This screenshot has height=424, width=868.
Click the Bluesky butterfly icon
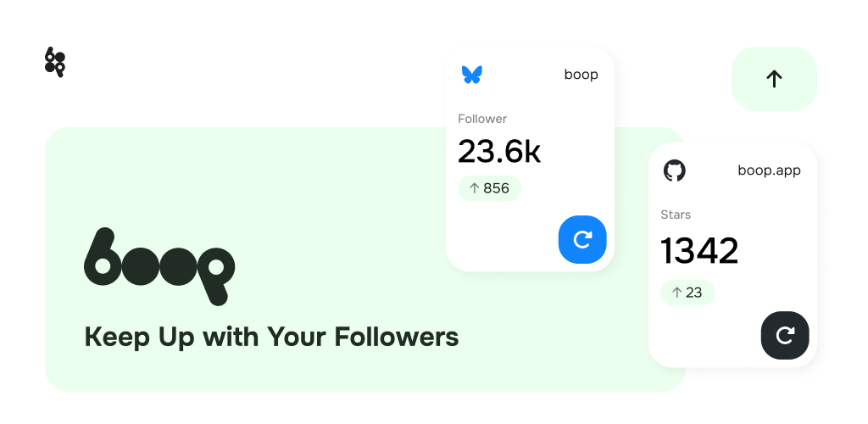[x=471, y=75]
